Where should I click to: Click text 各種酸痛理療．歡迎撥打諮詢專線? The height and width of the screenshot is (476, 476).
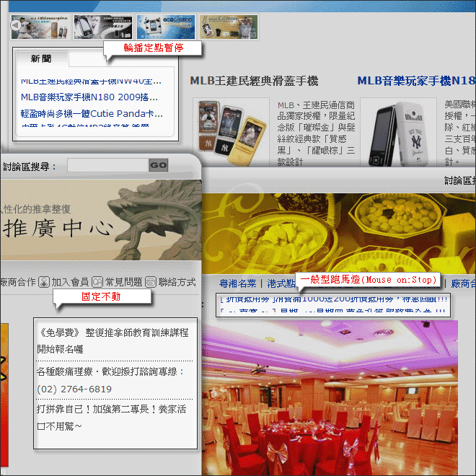point(110,371)
